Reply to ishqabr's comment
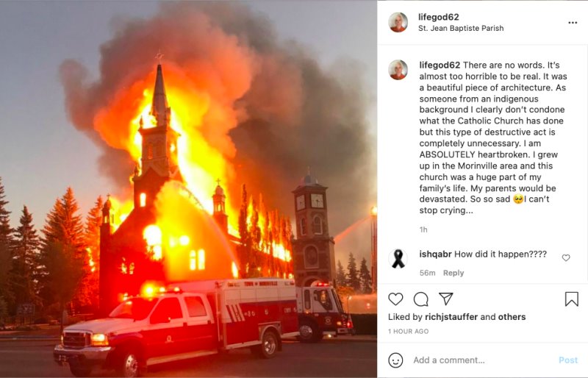This screenshot has width=588, height=378. 453,273
